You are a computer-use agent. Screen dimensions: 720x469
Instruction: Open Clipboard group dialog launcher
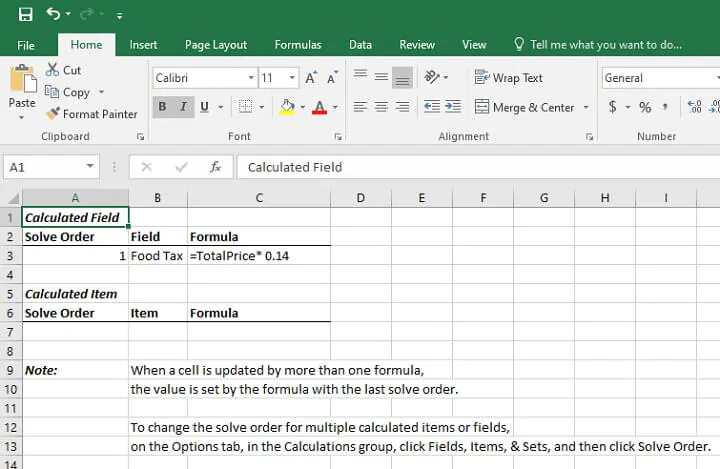coord(141,137)
